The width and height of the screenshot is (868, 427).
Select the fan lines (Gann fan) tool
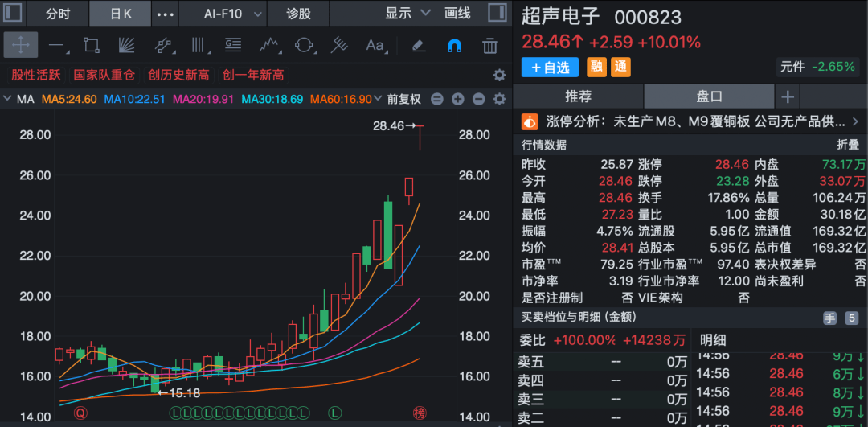[127, 45]
